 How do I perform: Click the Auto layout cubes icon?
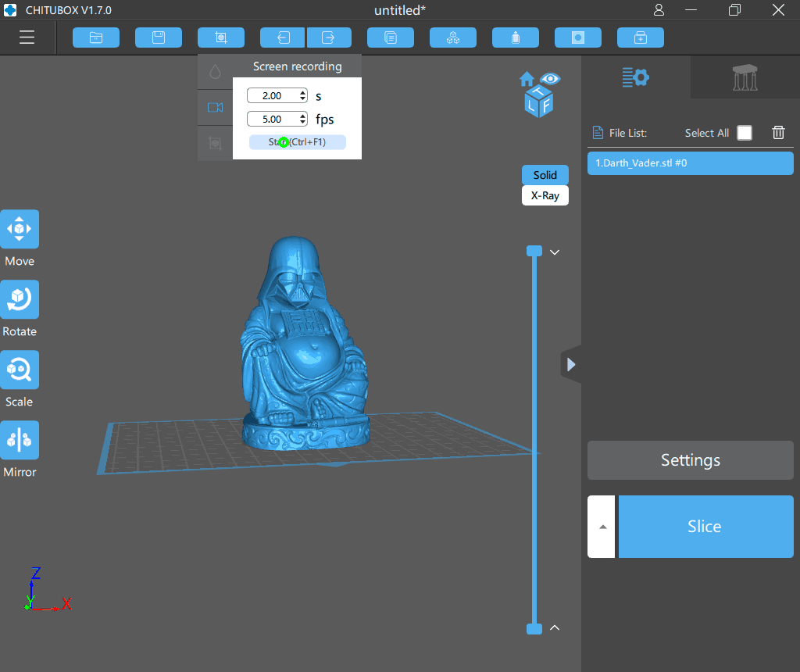tap(453, 38)
